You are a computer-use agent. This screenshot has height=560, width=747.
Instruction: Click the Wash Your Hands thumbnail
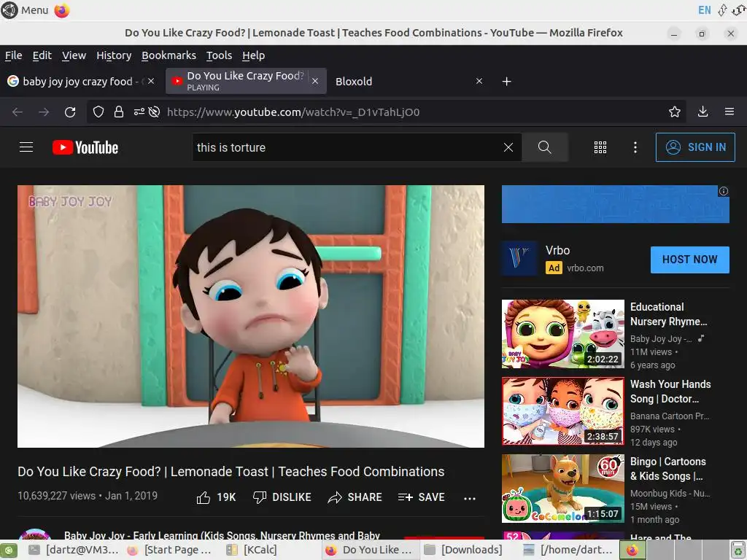[x=562, y=411]
